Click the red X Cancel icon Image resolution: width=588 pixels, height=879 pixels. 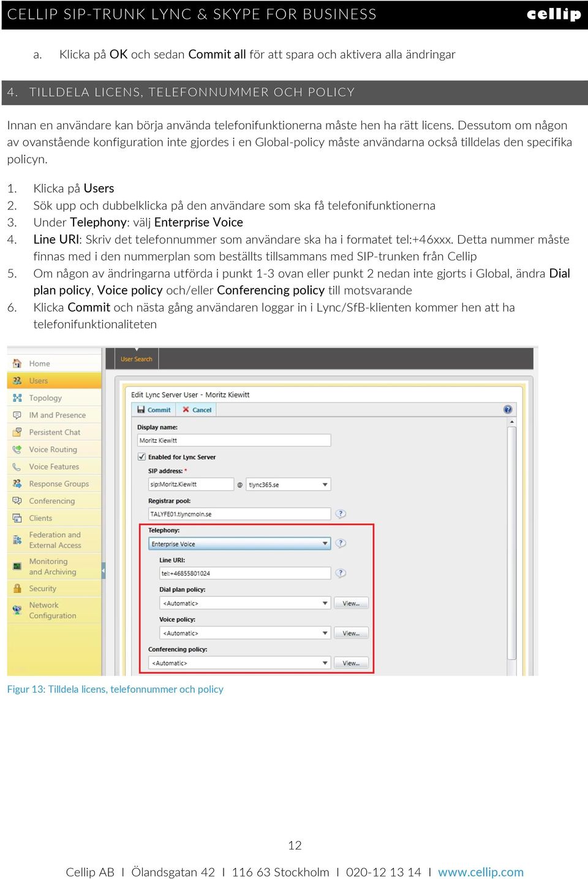click(x=186, y=410)
